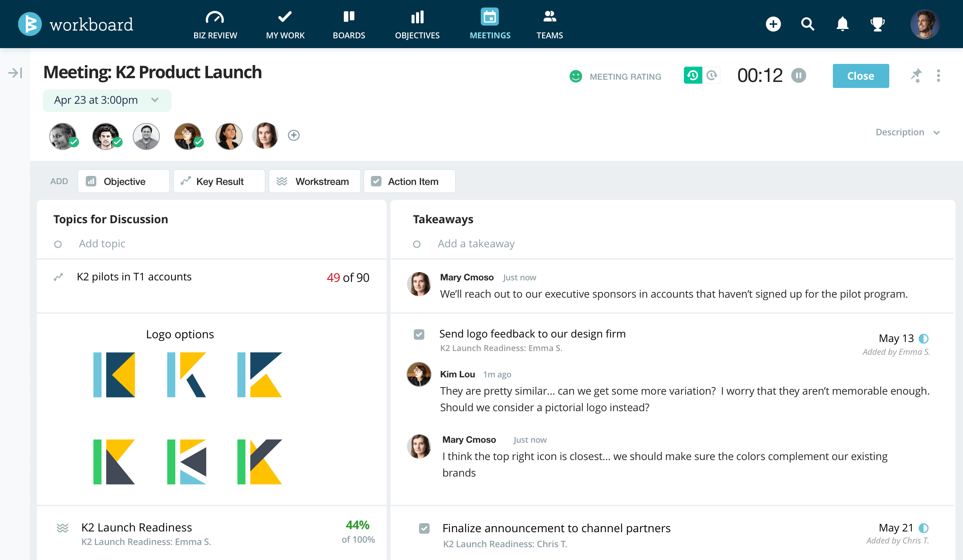Viewport: 963px width, 560px height.
Task: Open search with the magnifier icon
Action: click(x=808, y=24)
